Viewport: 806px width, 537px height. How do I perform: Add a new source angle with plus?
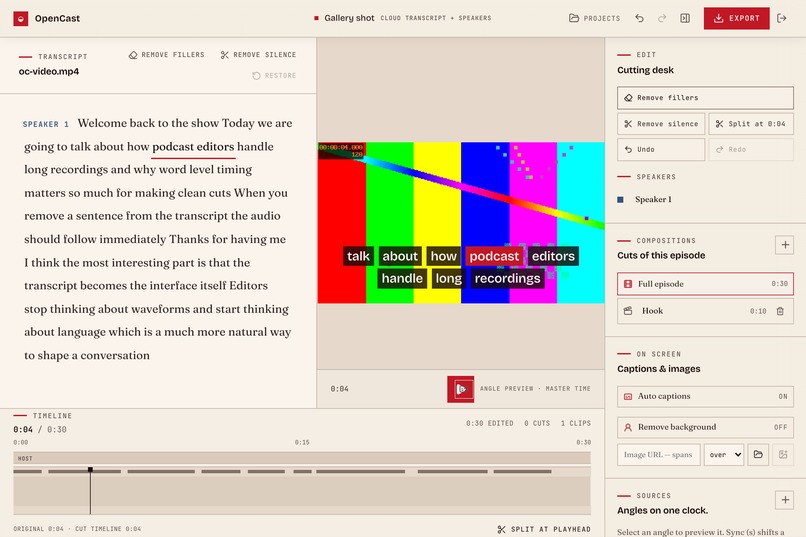785,499
